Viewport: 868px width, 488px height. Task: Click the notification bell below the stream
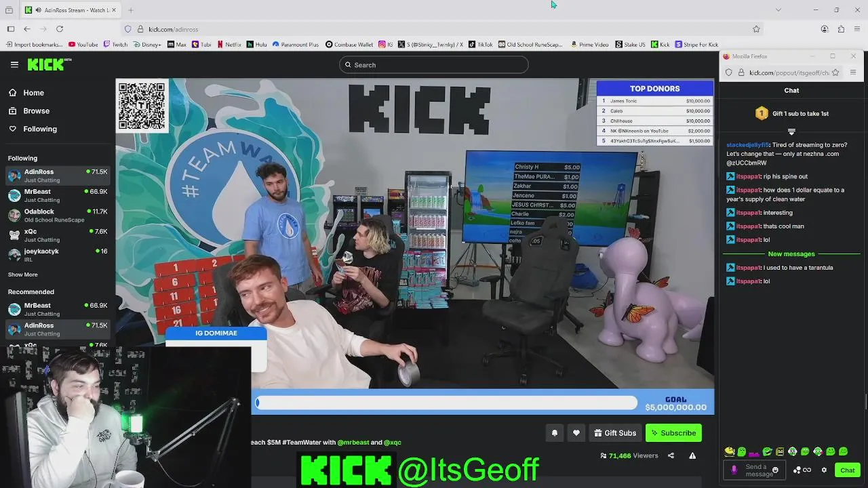pos(555,433)
